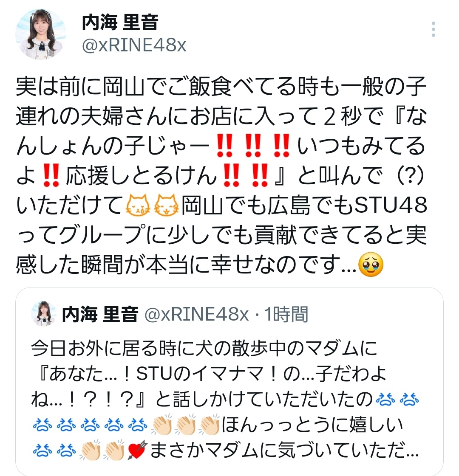Screen dimensions: 459x476
Task: Select the STU48 text in the main tweet
Action: [391, 205]
